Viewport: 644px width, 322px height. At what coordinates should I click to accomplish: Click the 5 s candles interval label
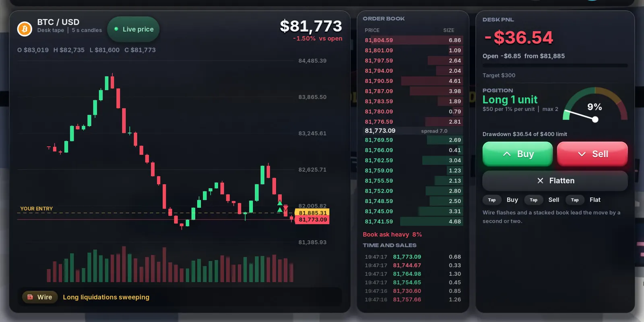click(87, 30)
